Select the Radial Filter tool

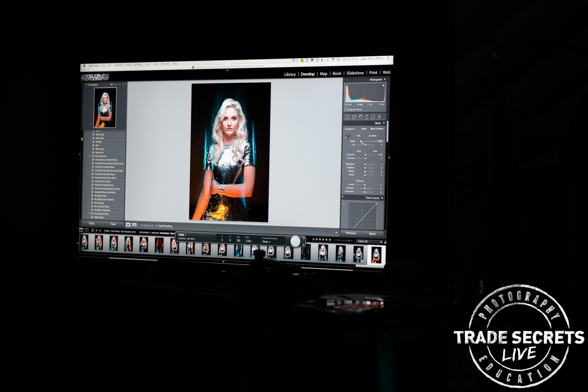(373, 117)
